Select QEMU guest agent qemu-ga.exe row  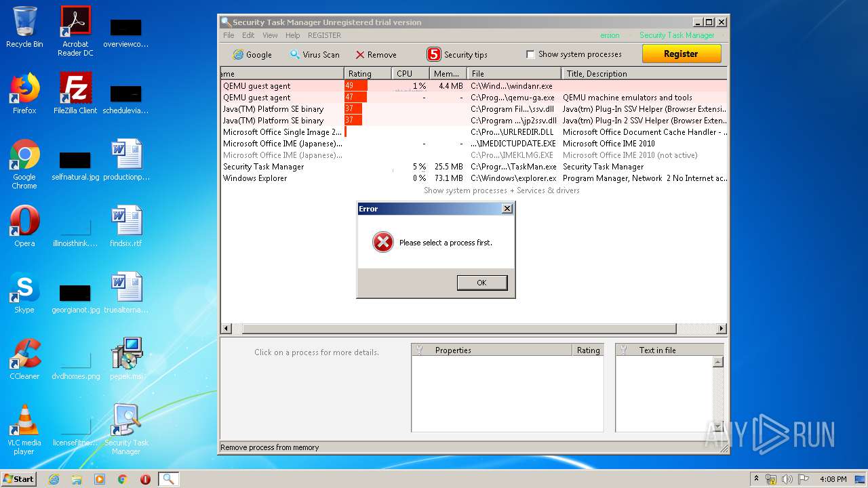474,98
